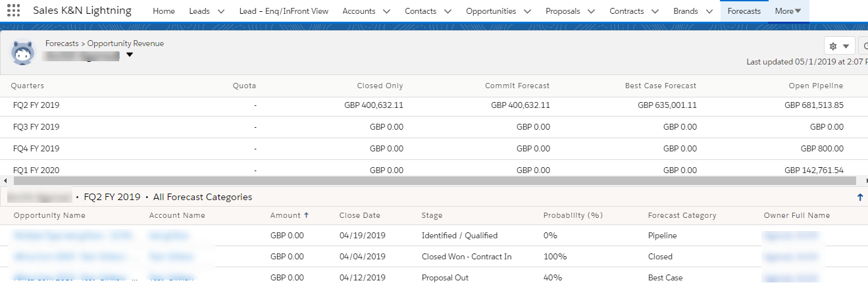The height and width of the screenshot is (287, 868).
Task: Click the Sales K&N Lightning app name
Action: click(82, 11)
